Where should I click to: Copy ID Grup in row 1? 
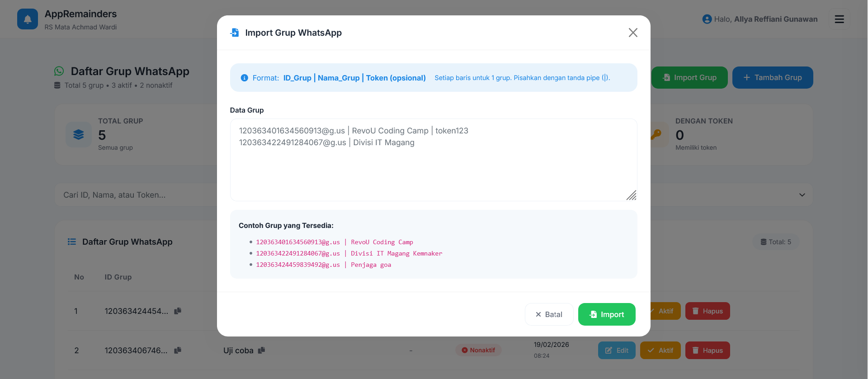pos(178,311)
